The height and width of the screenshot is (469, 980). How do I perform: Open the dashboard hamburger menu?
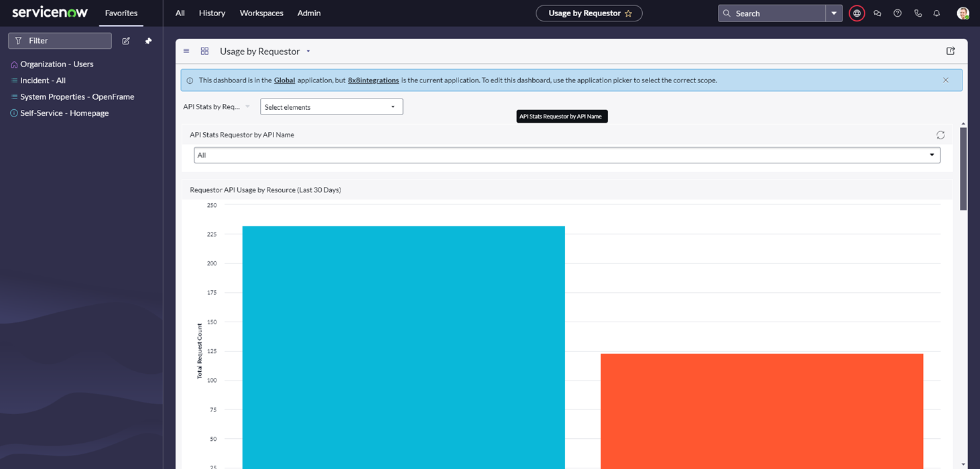pos(186,51)
